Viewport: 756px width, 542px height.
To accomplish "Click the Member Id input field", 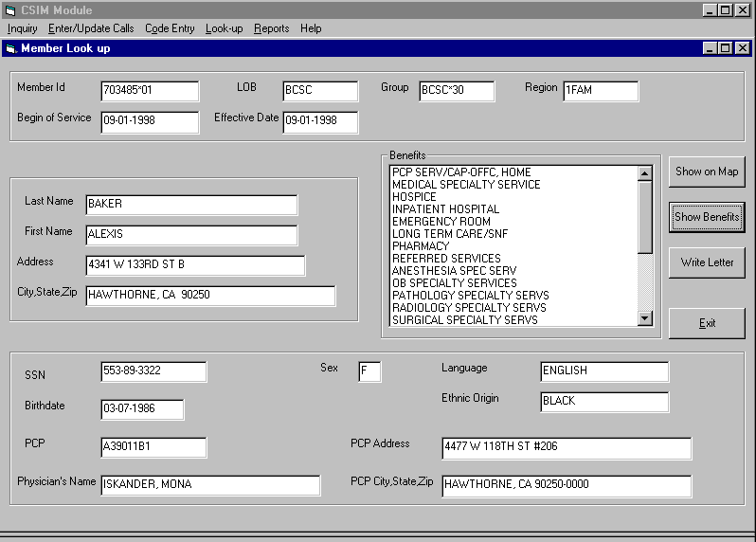I will pyautogui.click(x=150, y=91).
